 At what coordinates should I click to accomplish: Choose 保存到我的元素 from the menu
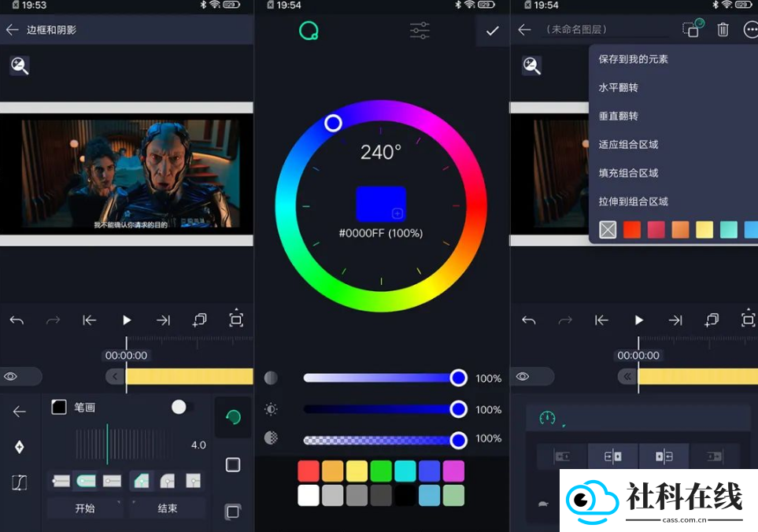coord(633,59)
